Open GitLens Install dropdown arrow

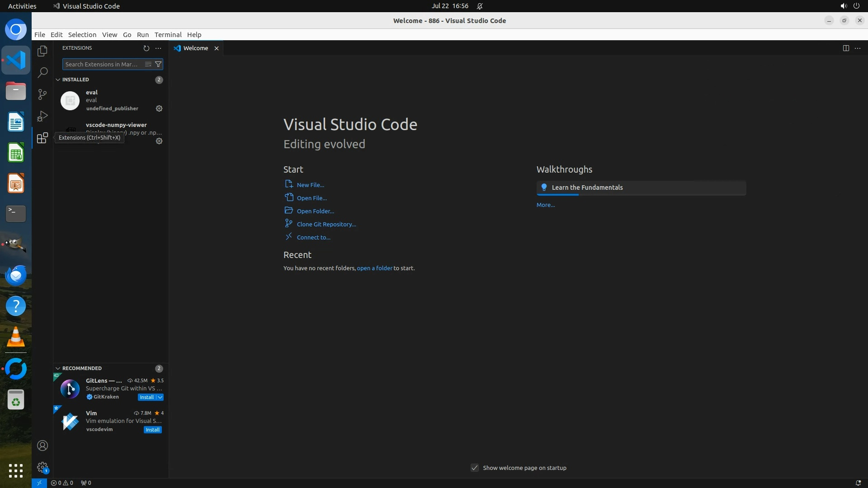click(160, 397)
